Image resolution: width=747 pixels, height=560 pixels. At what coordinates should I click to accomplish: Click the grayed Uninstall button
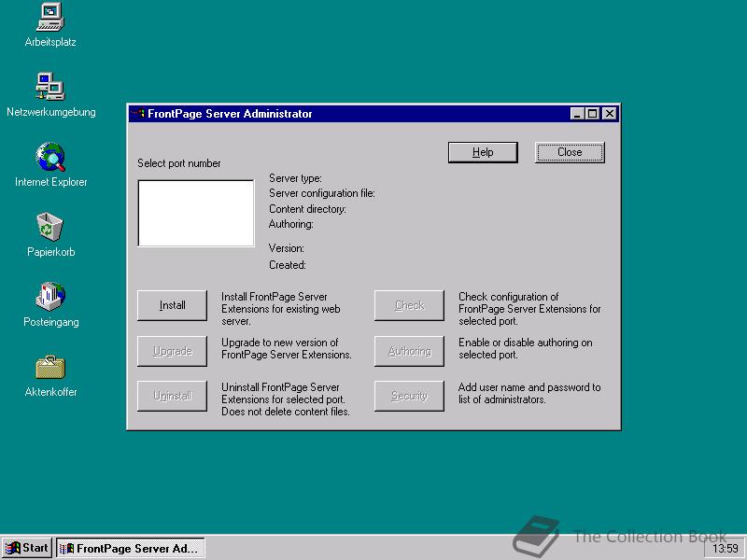[172, 396]
